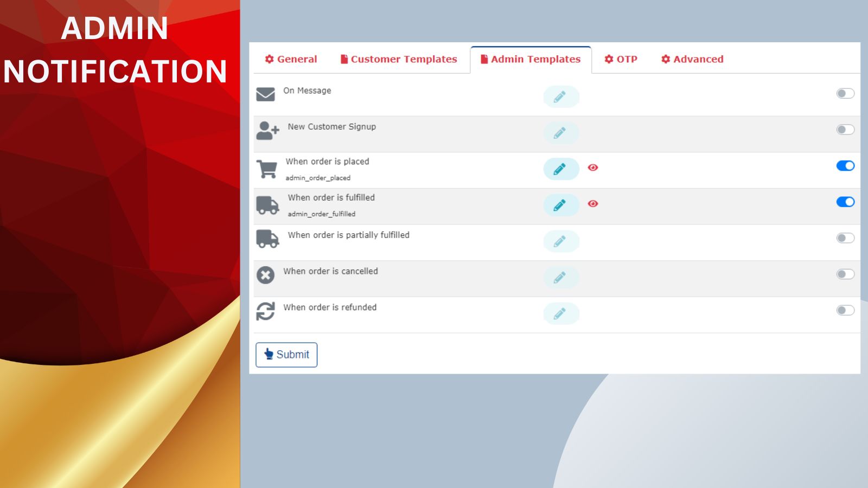Edit the order cancelled template

tap(561, 278)
